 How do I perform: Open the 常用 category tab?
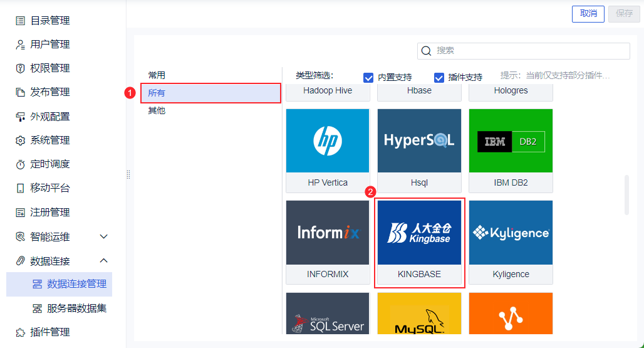(x=157, y=75)
